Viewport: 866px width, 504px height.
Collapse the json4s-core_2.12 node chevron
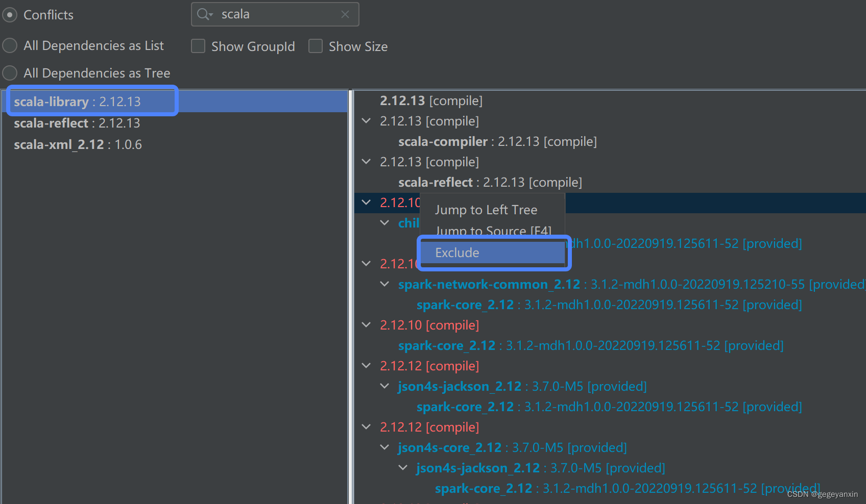point(384,447)
